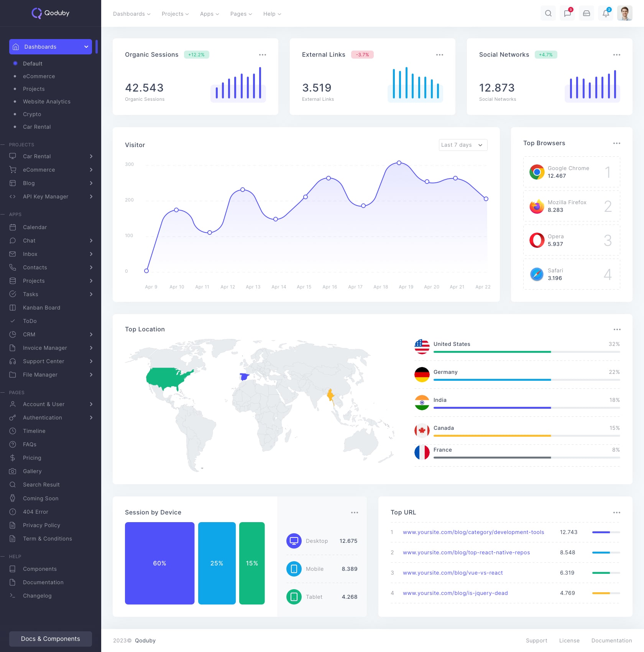Click the search magnifier icon in header

tap(548, 13)
